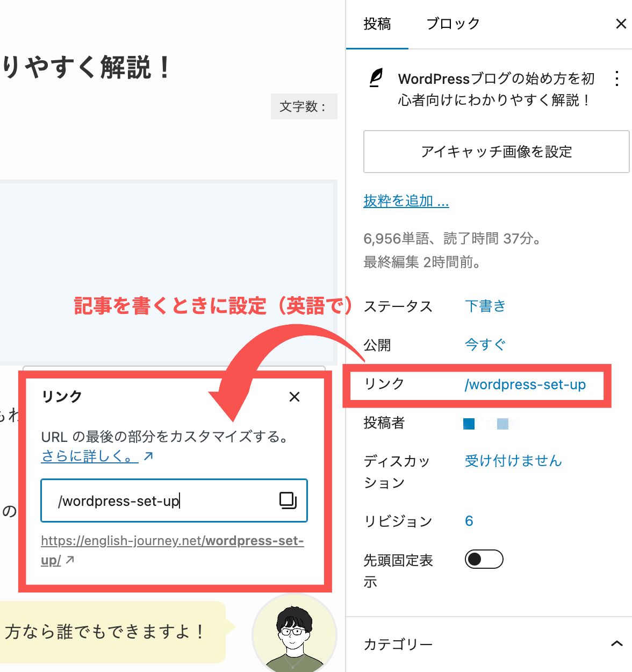
Task: Click the /wordpress-set-up link value
Action: [x=525, y=384]
